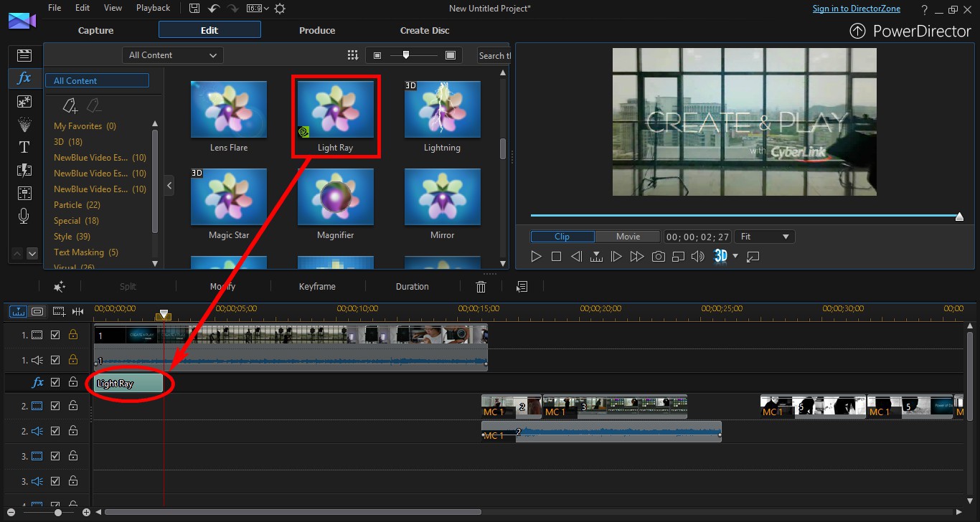Image resolution: width=980 pixels, height=522 pixels.
Task: Open the Fit preview zoom dropdown
Action: pos(765,237)
